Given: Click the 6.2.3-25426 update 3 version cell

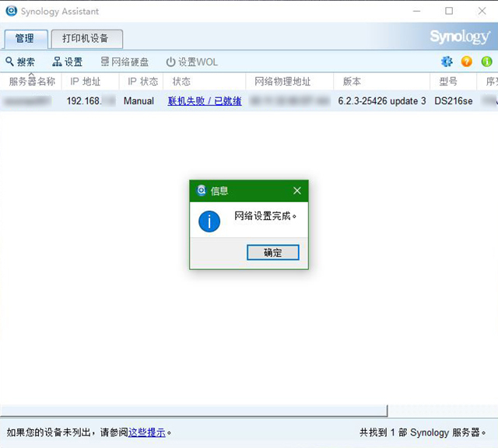Looking at the screenshot, I should tap(382, 101).
